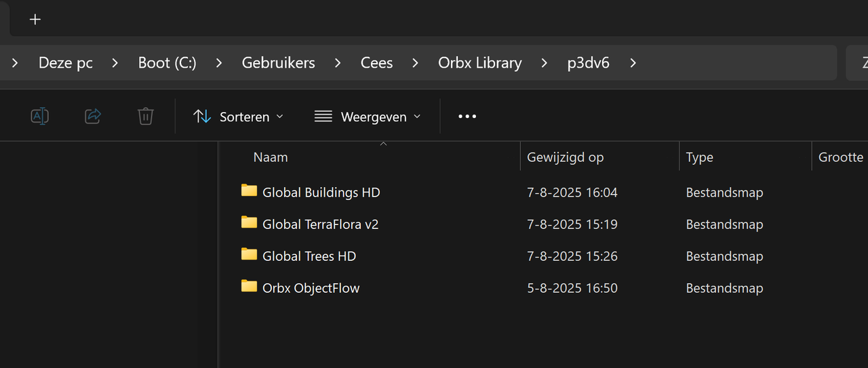Click the Global Trees HD folder icon
Image resolution: width=868 pixels, height=368 pixels.
point(249,254)
